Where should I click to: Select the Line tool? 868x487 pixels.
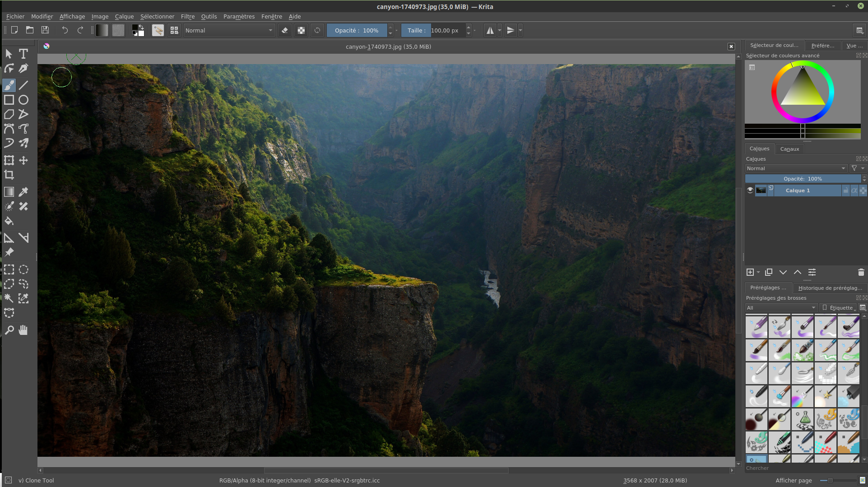[23, 85]
